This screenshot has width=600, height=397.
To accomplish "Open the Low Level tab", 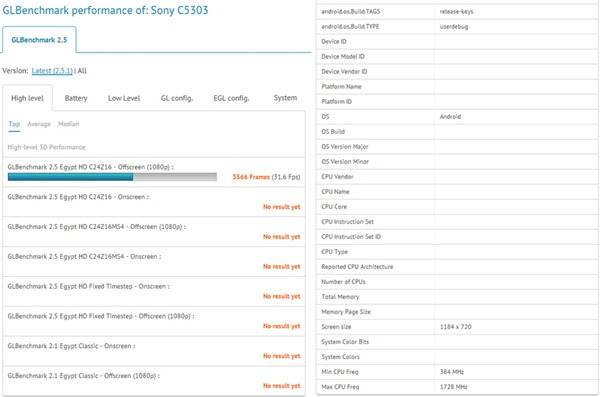I will tap(124, 98).
